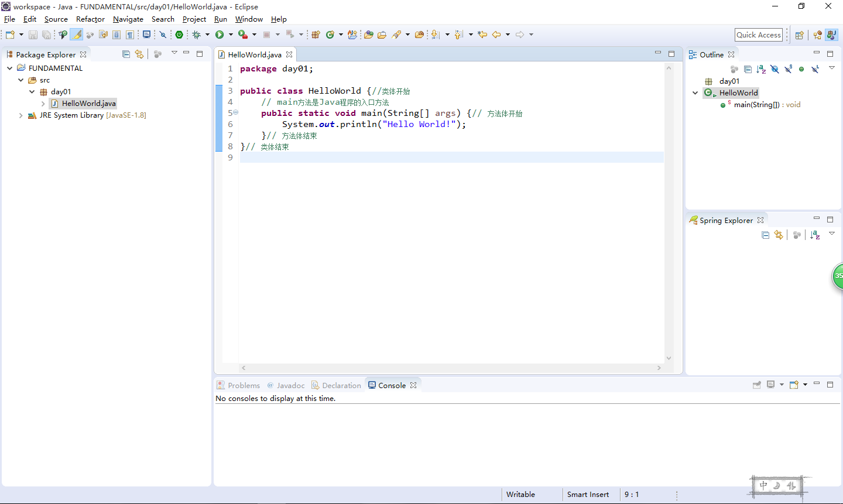Screen dimensions: 843x504
Task: Toggle Block Selection Mode icon
Action: (116, 35)
